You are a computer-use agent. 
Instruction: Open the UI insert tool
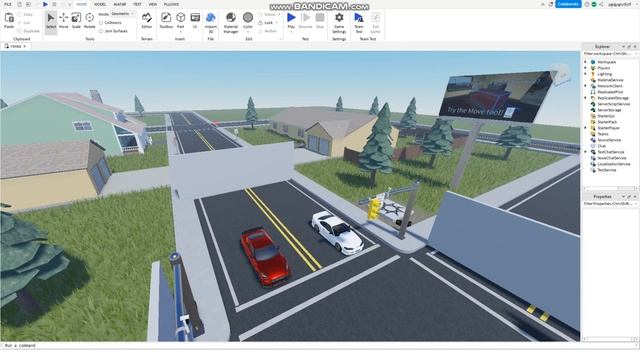[x=195, y=21]
